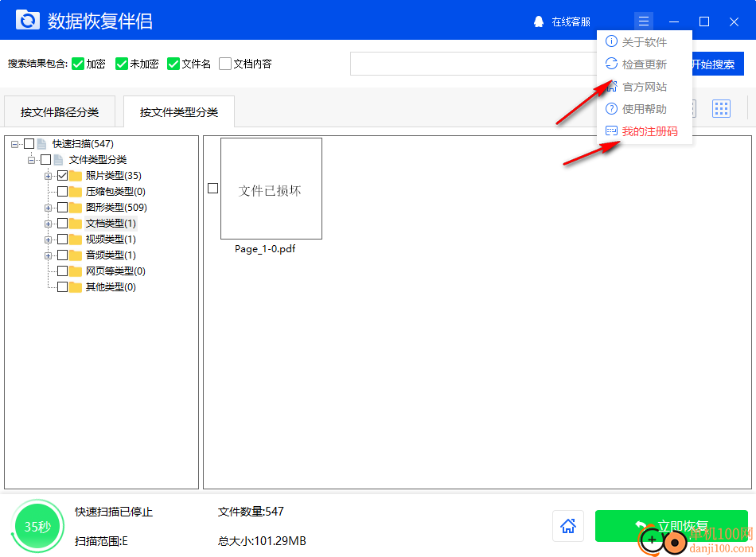Switch to 按文件路径分类 tab
The width and height of the screenshot is (756, 557).
point(60,112)
